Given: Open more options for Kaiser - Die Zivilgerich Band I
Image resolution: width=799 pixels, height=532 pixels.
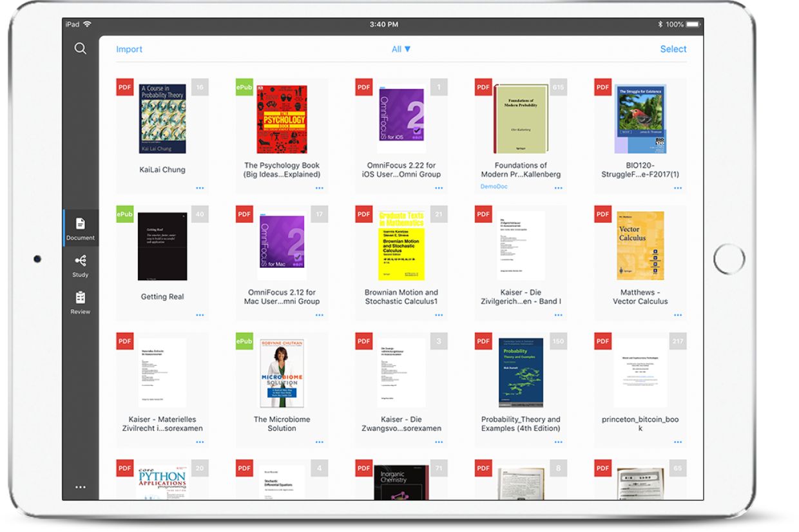Looking at the screenshot, I should coord(558,315).
